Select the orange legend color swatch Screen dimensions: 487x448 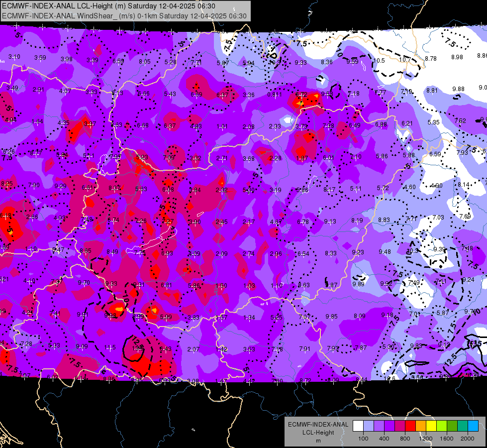(x=421, y=426)
